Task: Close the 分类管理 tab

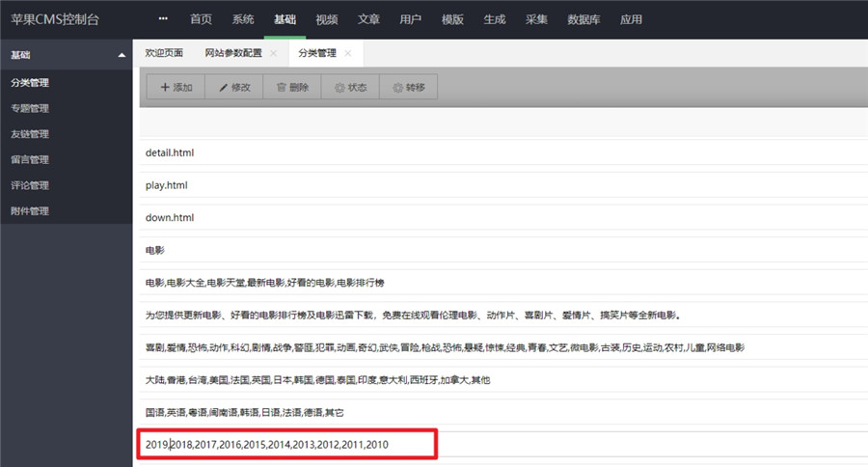Action: 348,53
